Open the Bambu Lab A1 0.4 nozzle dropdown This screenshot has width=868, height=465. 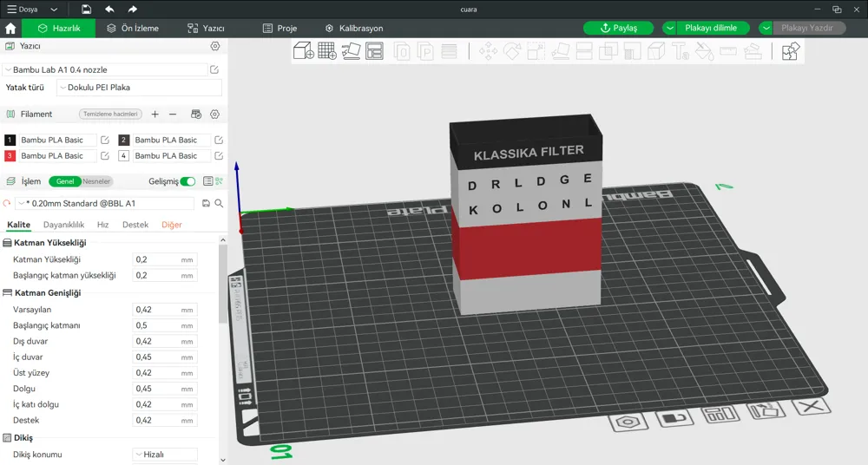pos(105,69)
